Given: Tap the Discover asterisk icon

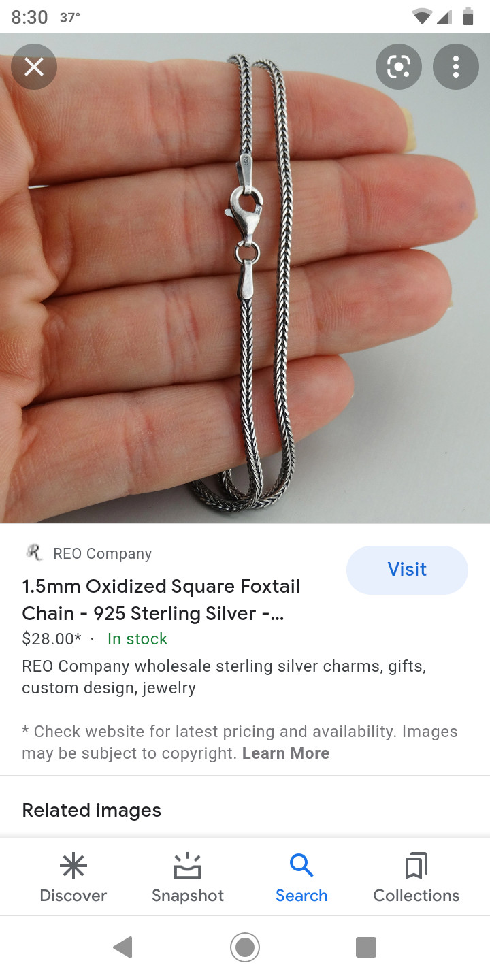Looking at the screenshot, I should (73, 866).
